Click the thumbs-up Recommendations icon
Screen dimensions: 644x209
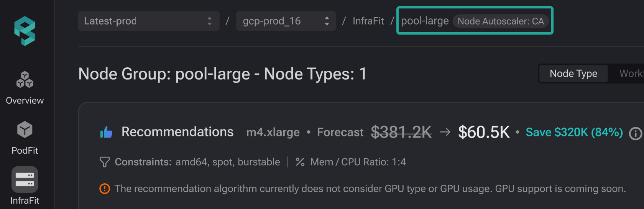[106, 132]
